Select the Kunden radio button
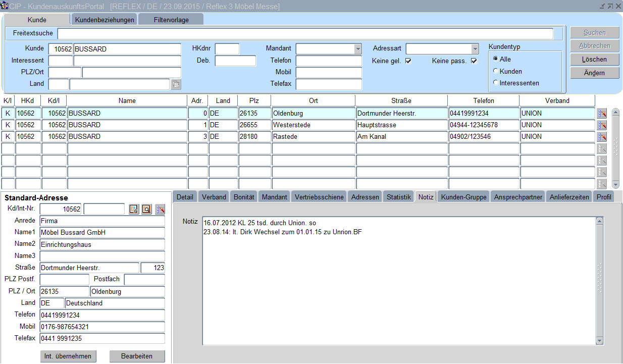Viewport: 623px width, 364px height. 496,71
